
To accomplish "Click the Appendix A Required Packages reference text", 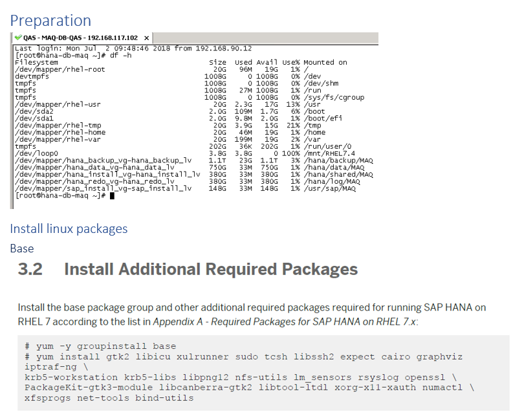I will (x=285, y=322).
